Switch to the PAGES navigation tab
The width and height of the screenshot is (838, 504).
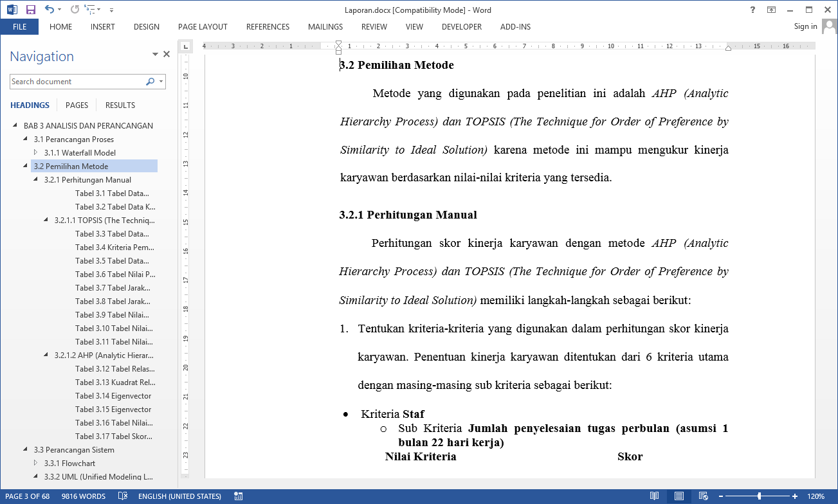pyautogui.click(x=77, y=105)
